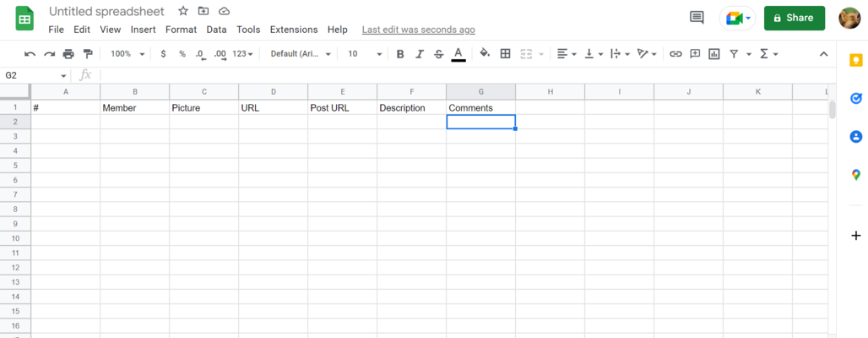Select the Paint format roller icon
Image resolution: width=868 pixels, height=338 pixels.
point(88,54)
